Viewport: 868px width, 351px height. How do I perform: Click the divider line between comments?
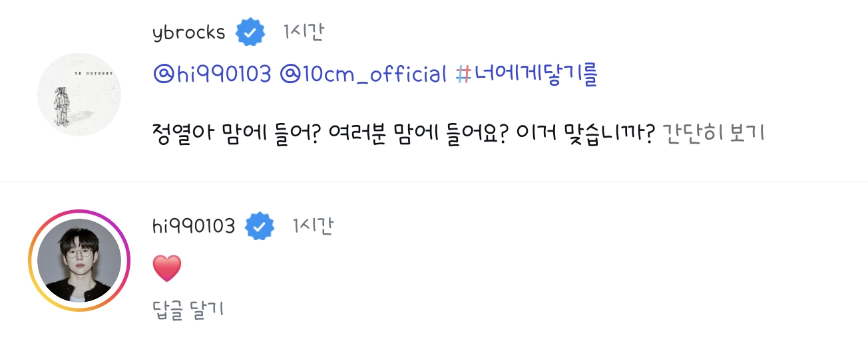coord(434,181)
